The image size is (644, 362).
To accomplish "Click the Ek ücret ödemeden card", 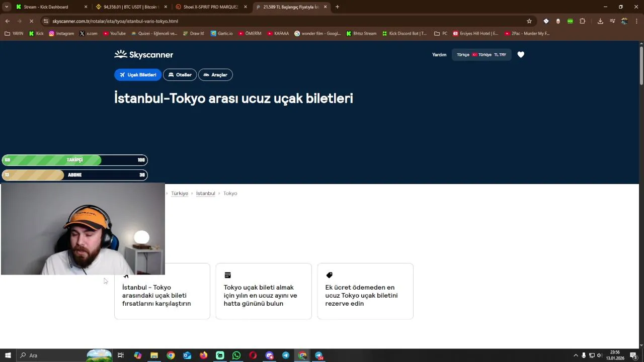I will pyautogui.click(x=365, y=291).
